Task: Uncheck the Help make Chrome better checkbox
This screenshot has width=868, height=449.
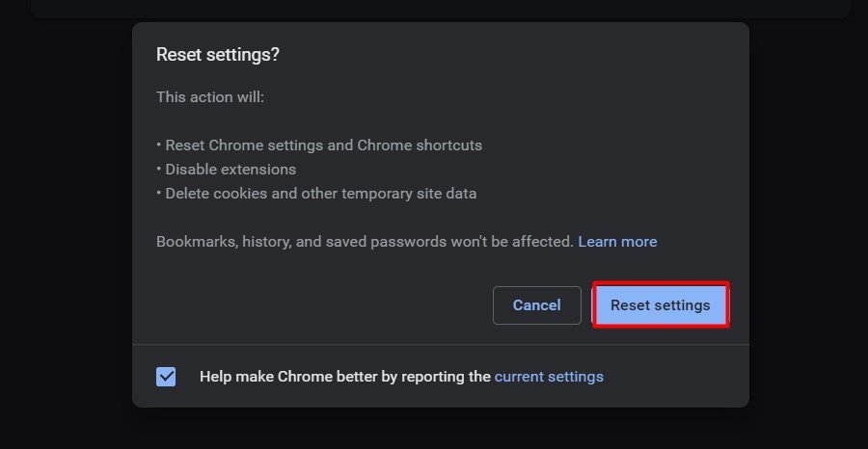Action: coord(166,377)
